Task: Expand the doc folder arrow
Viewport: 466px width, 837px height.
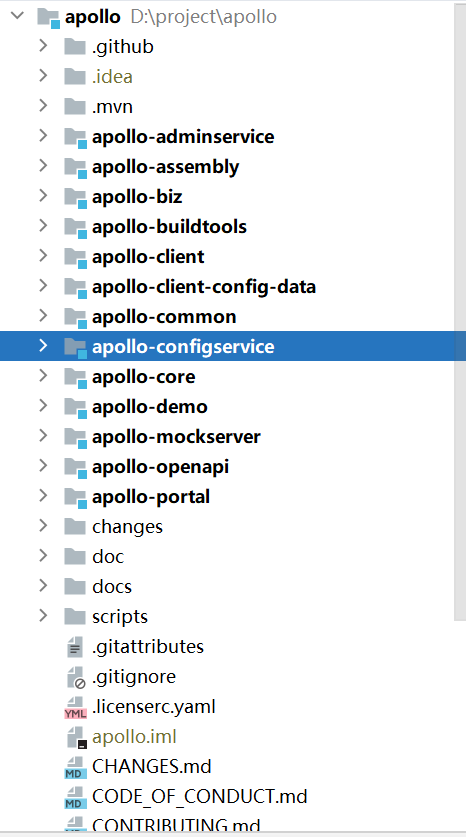Action: click(x=43, y=556)
